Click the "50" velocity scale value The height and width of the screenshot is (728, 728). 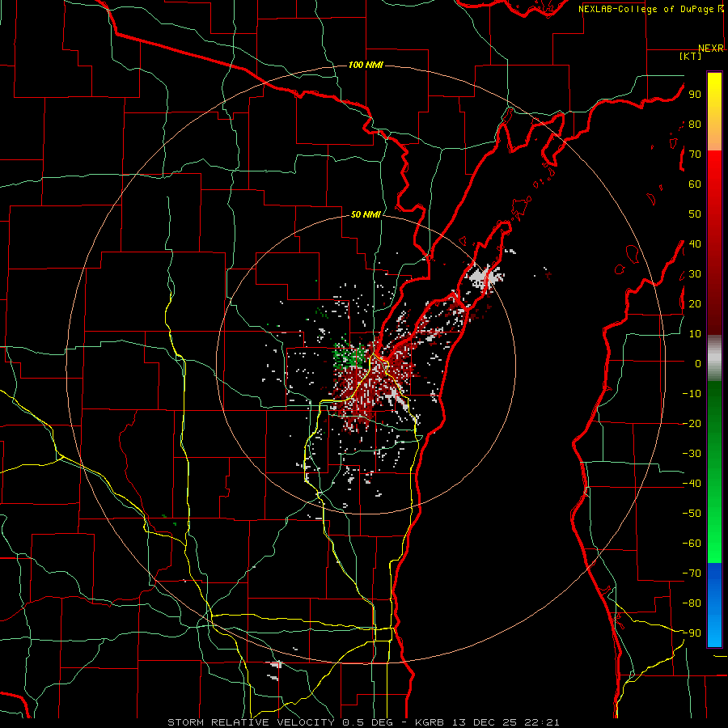point(695,214)
